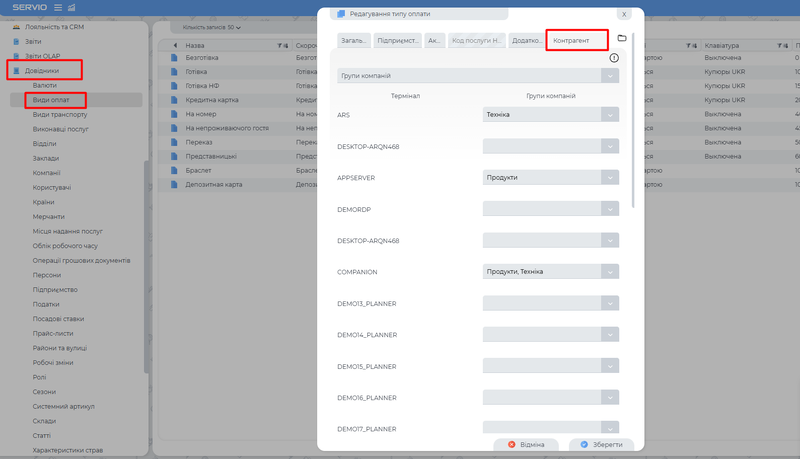
Task: Click the folder icon next to the Контрагент tab
Action: pyautogui.click(x=621, y=38)
